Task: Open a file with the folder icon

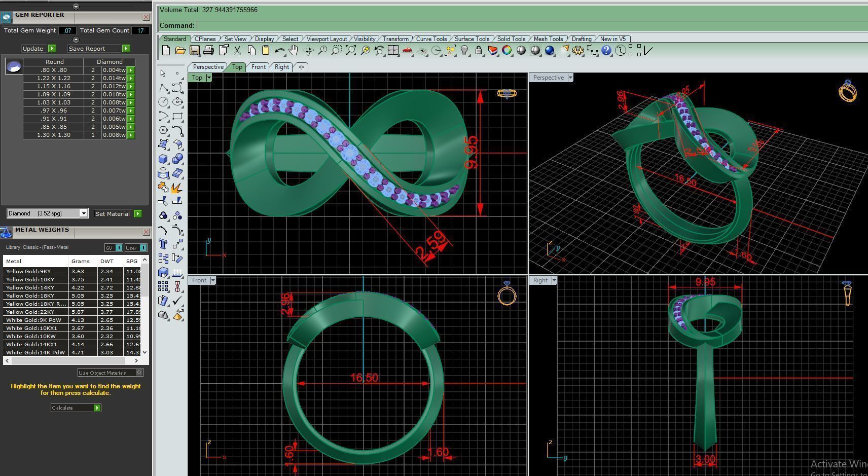Action: (180, 50)
